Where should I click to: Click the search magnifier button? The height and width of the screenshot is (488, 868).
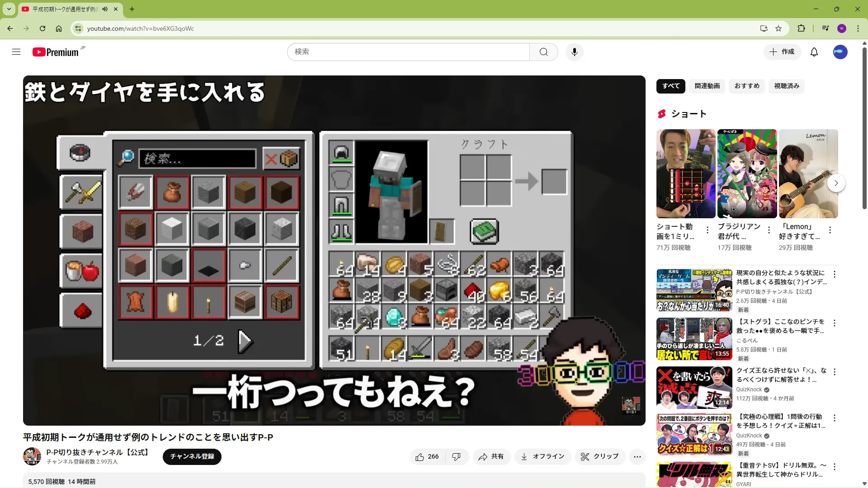click(x=543, y=52)
